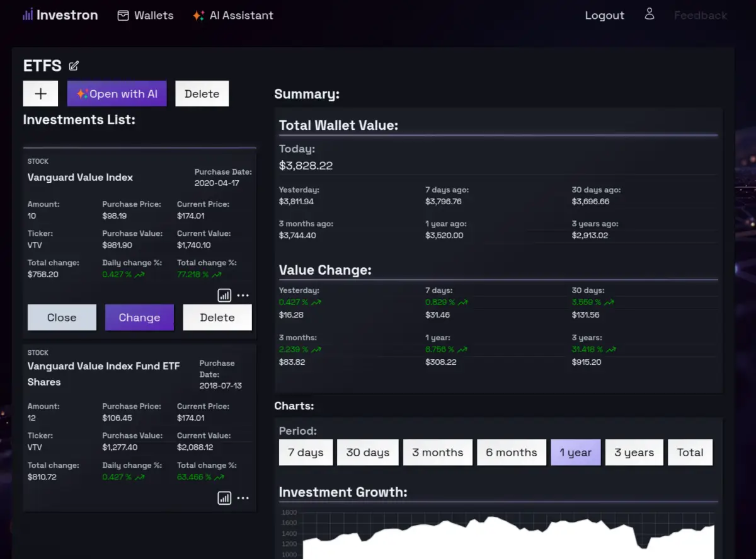This screenshot has width=756, height=559.
Task: Open chart icon for Vanguard Value Index
Action: pyautogui.click(x=224, y=296)
